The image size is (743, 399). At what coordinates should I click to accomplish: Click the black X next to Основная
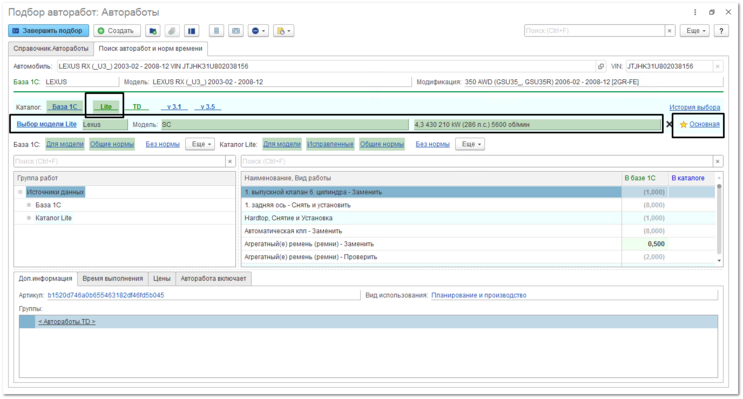tap(669, 125)
